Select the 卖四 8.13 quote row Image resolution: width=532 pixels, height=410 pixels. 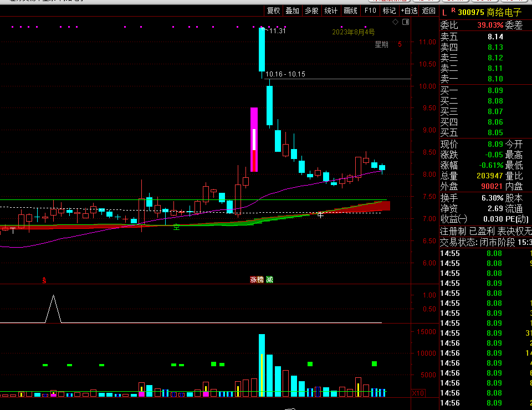[485, 47]
